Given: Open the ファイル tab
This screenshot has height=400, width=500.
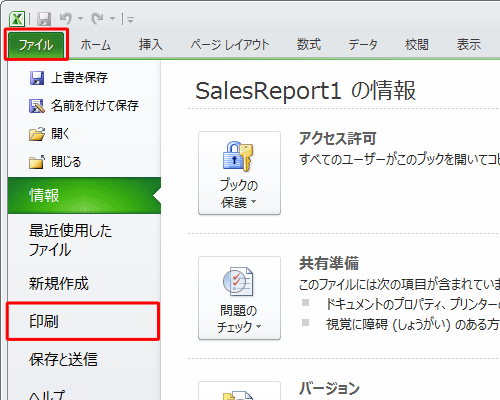Looking at the screenshot, I should click(36, 45).
